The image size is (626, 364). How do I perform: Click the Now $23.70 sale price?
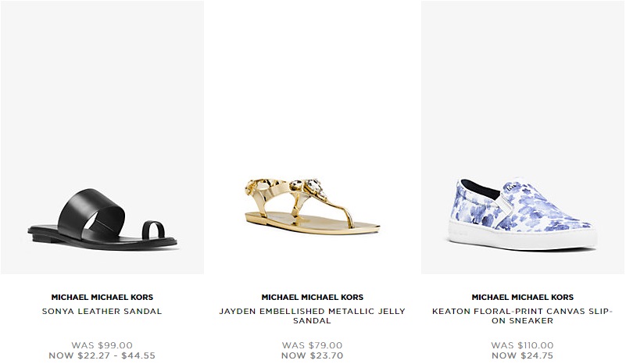click(x=312, y=355)
